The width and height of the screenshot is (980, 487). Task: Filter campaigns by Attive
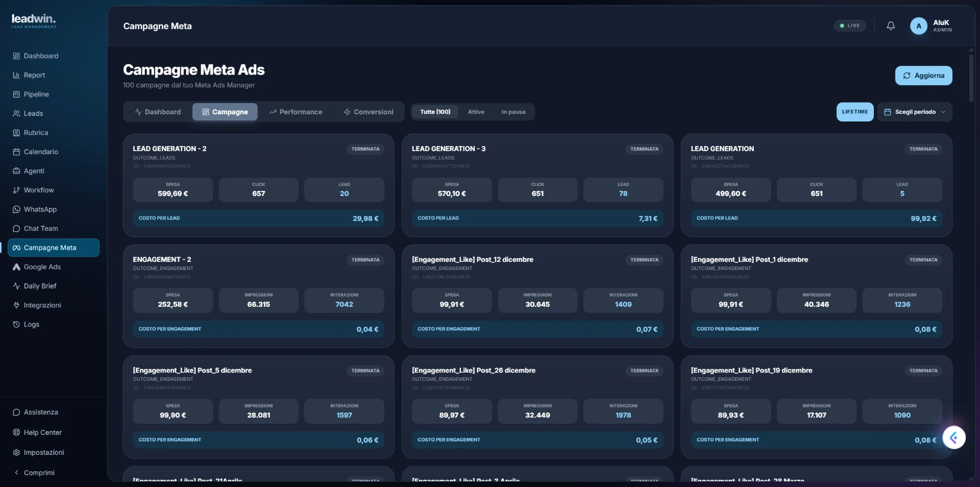[x=476, y=112]
